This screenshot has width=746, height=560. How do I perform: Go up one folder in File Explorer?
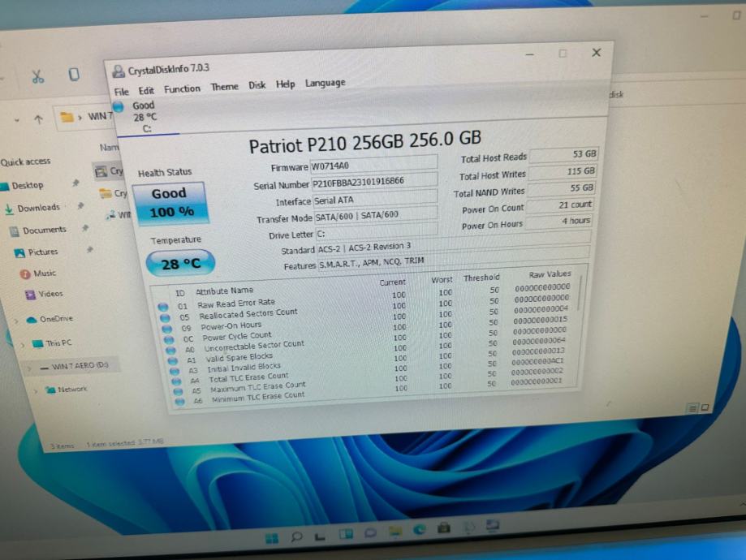tap(38, 119)
